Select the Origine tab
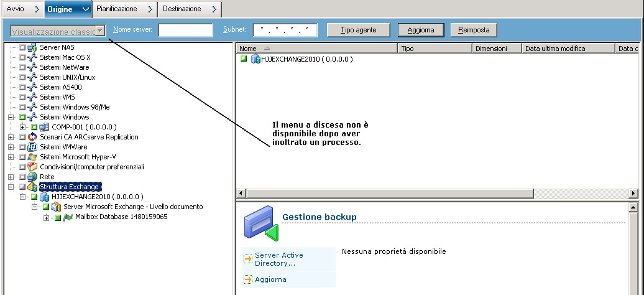The image size is (644, 295). click(x=68, y=9)
